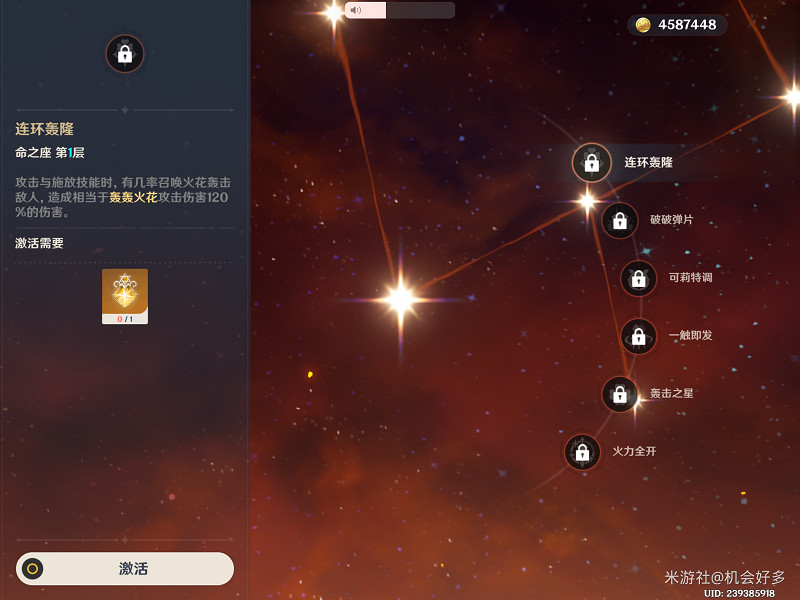Click the 激活 activate button
This screenshot has width=800, height=600.
click(x=125, y=568)
